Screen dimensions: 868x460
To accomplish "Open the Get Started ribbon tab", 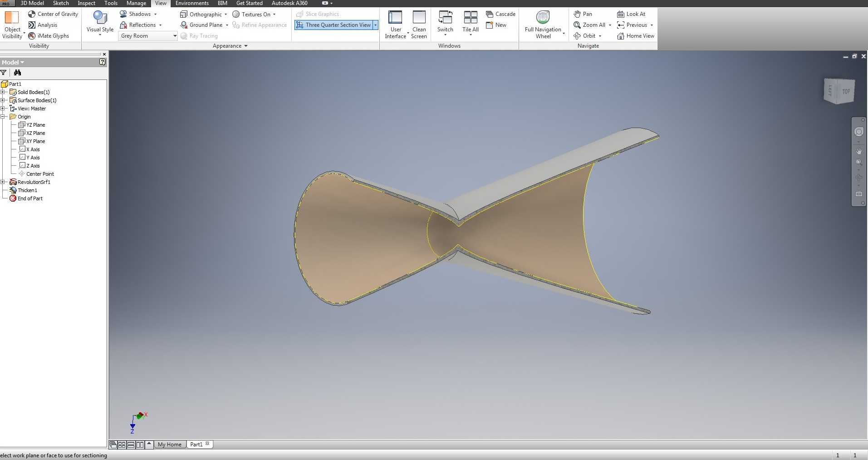I will tap(249, 3).
